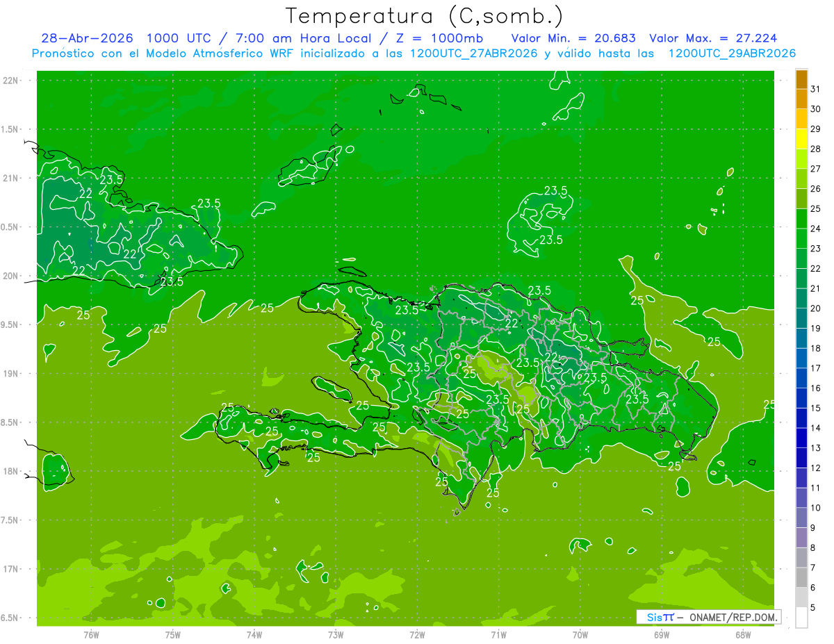Viewport: 834px width, 644px height.
Task: Click the 72W longitude axis label
Action: click(x=417, y=634)
